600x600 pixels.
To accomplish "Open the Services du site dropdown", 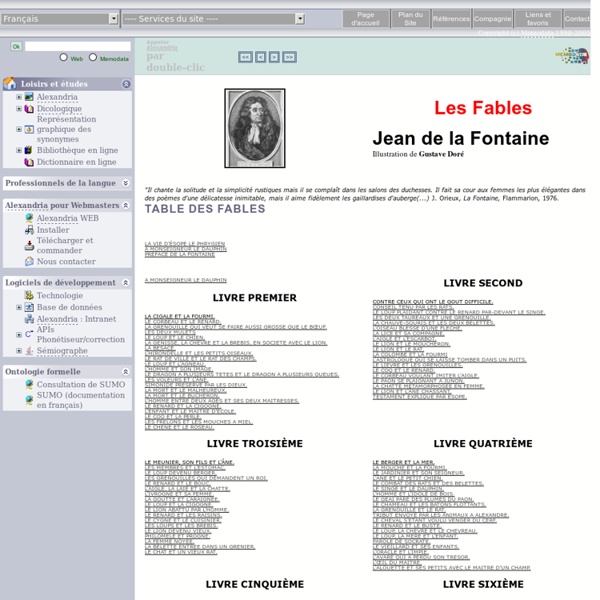I will point(214,19).
